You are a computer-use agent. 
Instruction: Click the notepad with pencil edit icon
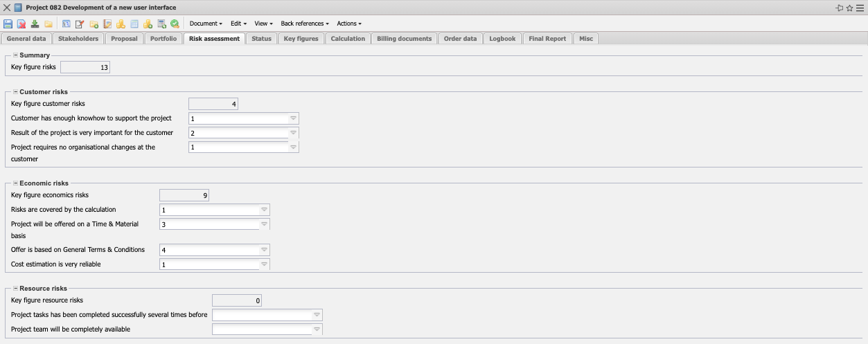pyautogui.click(x=80, y=24)
